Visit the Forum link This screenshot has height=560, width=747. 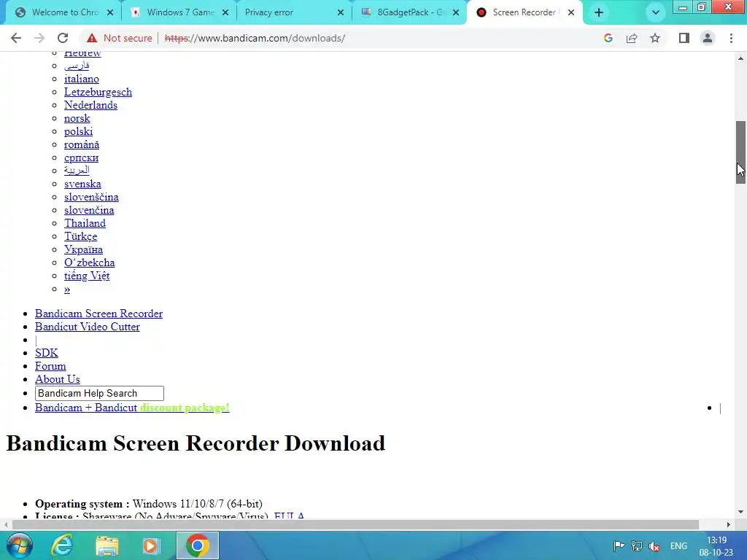click(x=50, y=366)
